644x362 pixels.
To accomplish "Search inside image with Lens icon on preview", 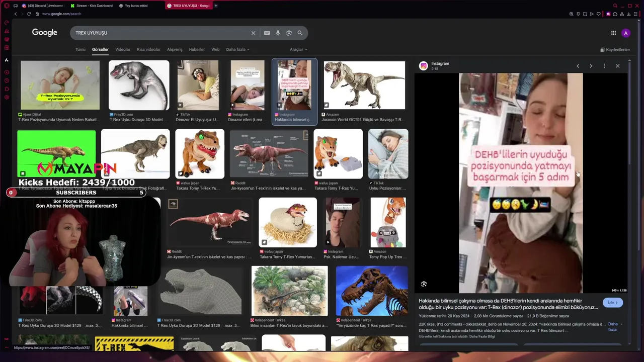I will tap(424, 284).
